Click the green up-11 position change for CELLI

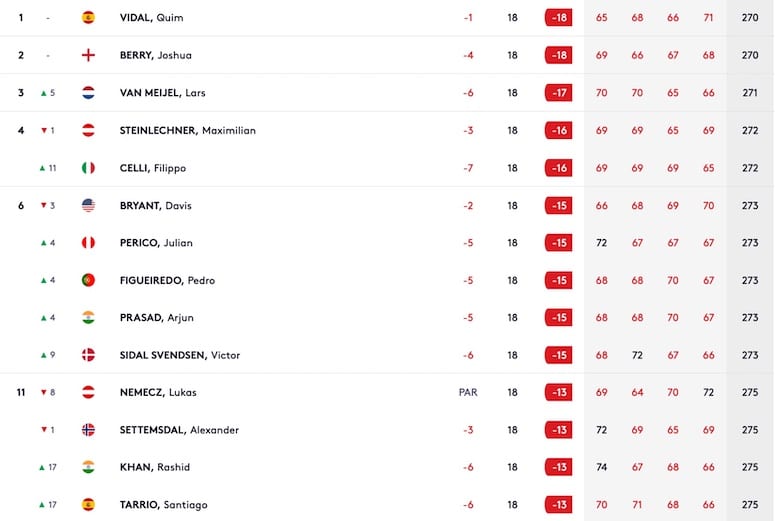(48, 168)
